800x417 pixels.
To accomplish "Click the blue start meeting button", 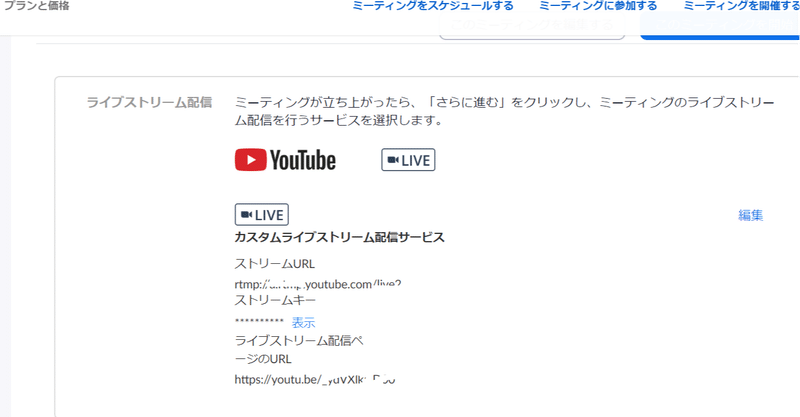I will 720,27.
